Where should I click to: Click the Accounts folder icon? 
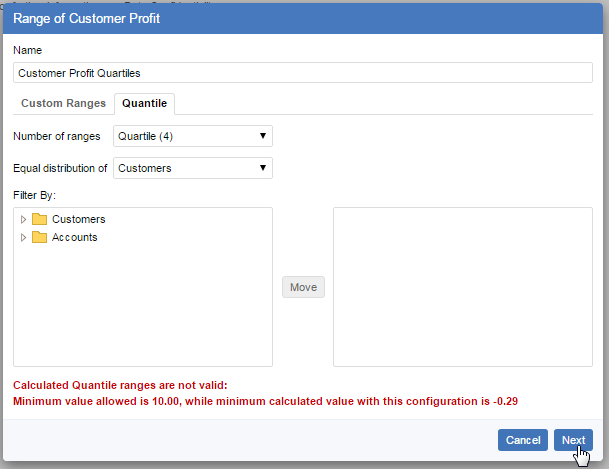click(x=39, y=237)
